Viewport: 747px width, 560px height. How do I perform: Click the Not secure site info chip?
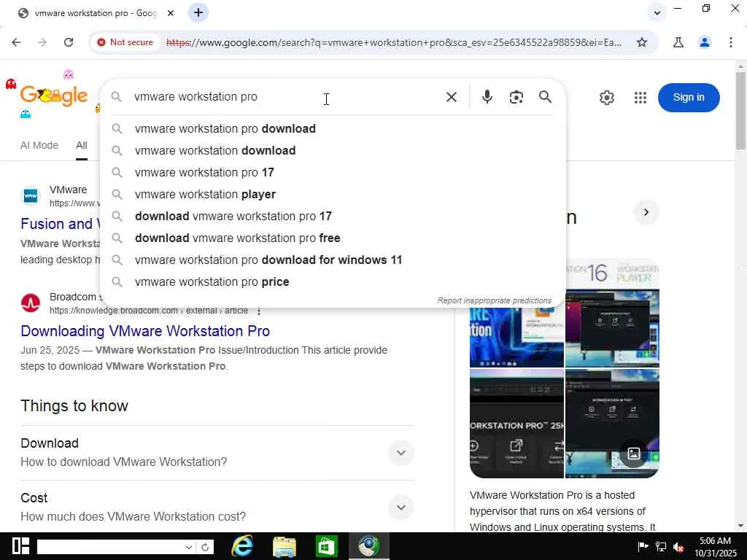pos(125,42)
